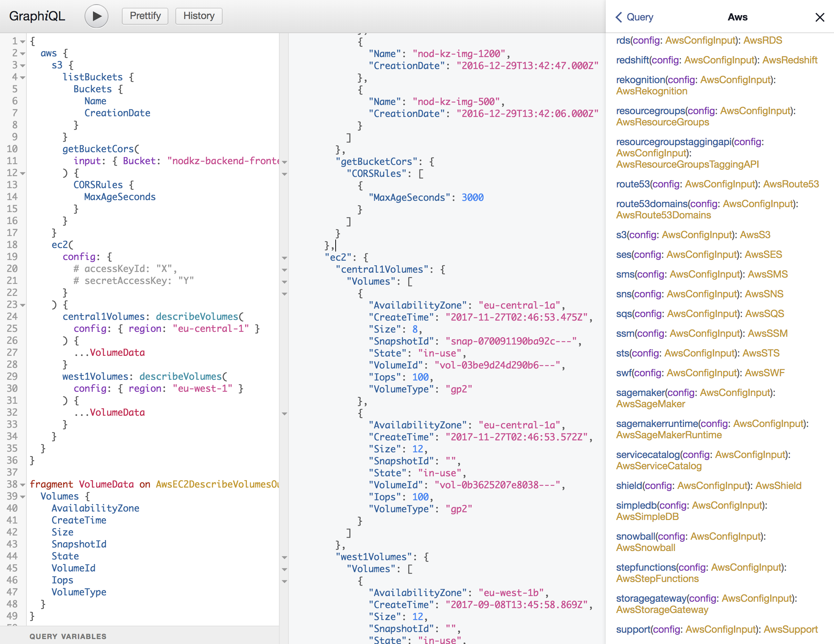Click the SnapshotId field in the fragment
The width and height of the screenshot is (834, 644).
click(79, 544)
